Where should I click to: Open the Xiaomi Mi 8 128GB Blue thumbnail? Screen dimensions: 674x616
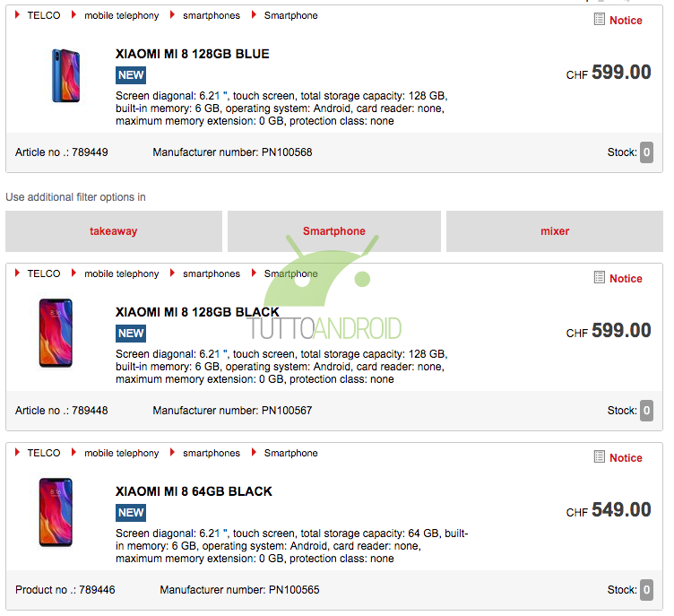coord(65,75)
